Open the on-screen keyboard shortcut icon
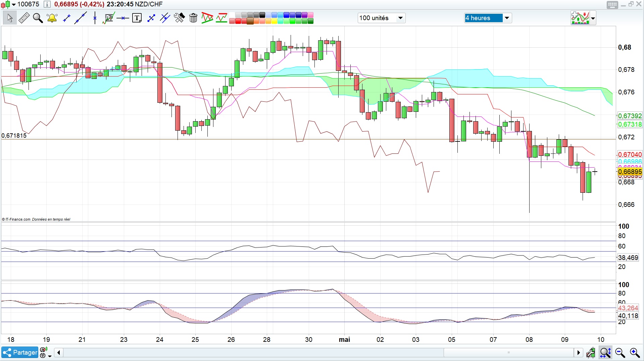 point(612,5)
